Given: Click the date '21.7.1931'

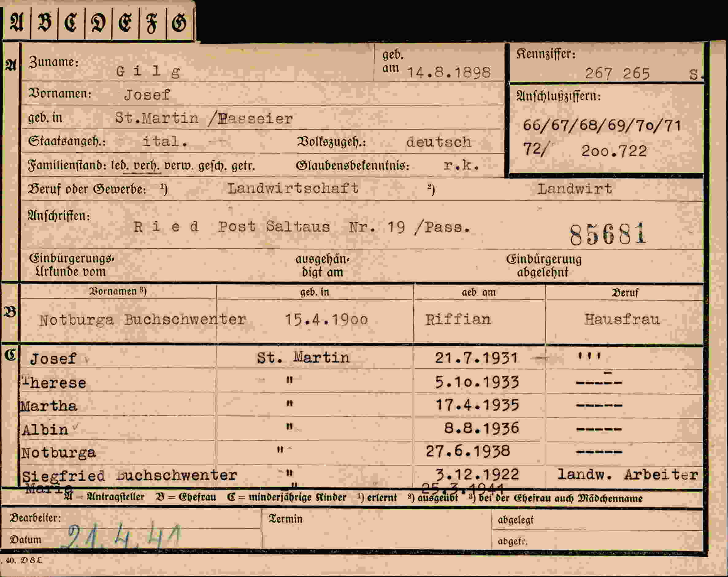Looking at the screenshot, I should [476, 358].
